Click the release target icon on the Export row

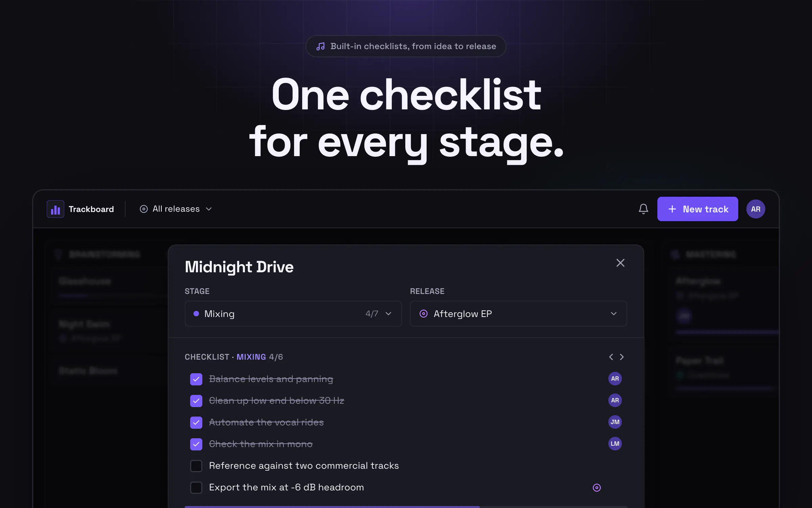(x=597, y=487)
